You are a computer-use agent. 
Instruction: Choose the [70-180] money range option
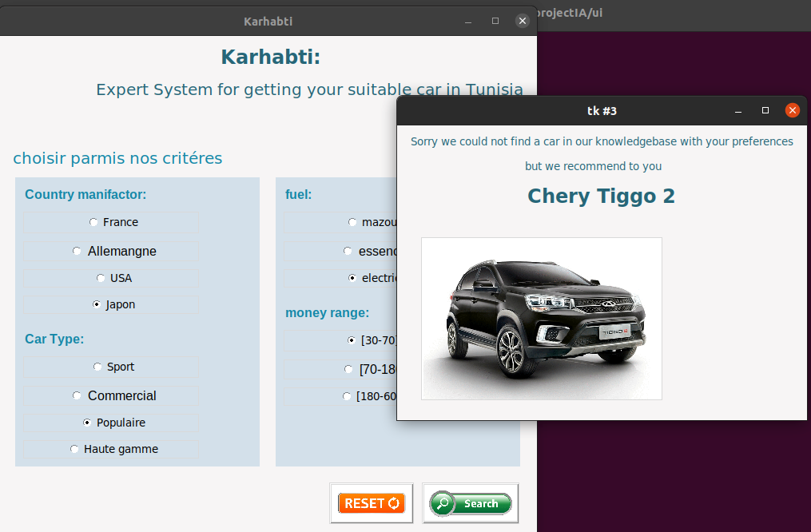[340, 369]
